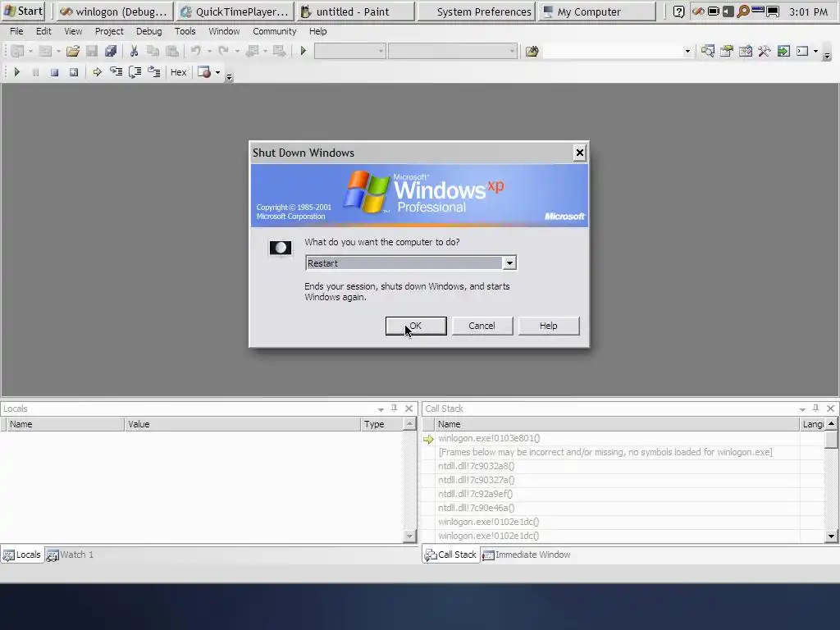The image size is (840, 630).
Task: Open the Find combo box dropdown arrow
Action: tap(687, 52)
